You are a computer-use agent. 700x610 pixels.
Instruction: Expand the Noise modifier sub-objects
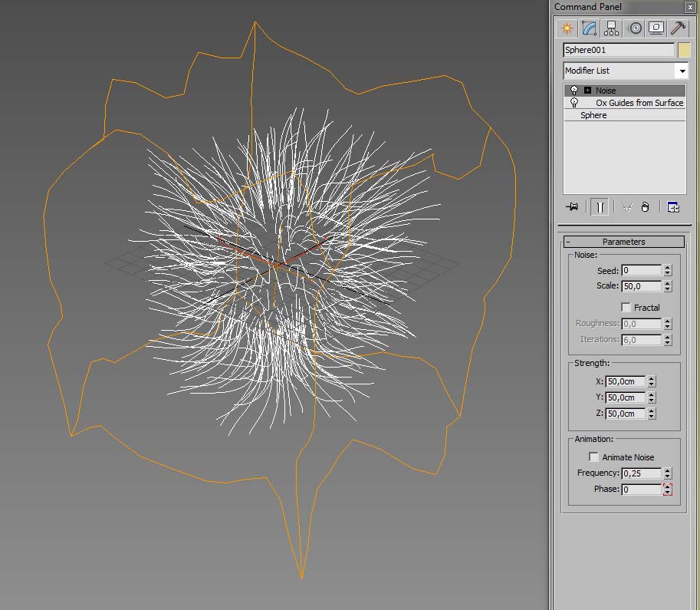(x=587, y=91)
